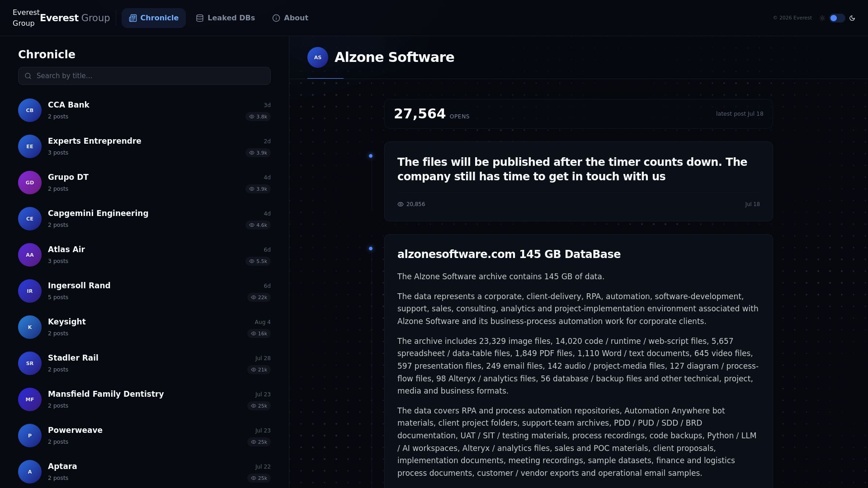Open Experts Entreprendre entry

pos(144,146)
